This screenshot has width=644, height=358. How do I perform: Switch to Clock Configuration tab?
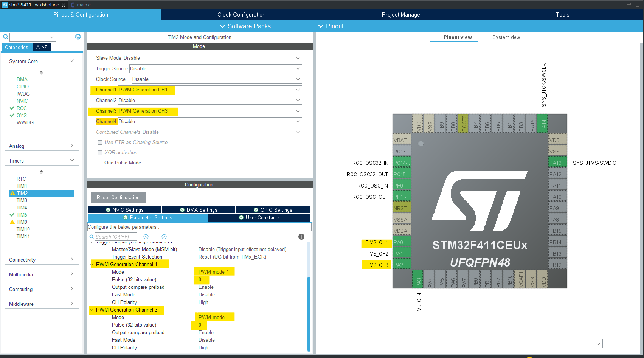pos(241,15)
